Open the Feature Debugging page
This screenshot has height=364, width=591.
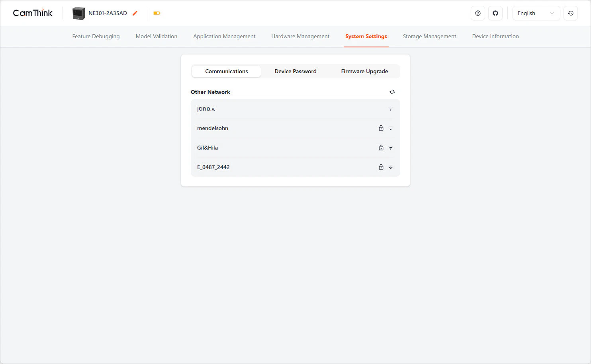96,36
